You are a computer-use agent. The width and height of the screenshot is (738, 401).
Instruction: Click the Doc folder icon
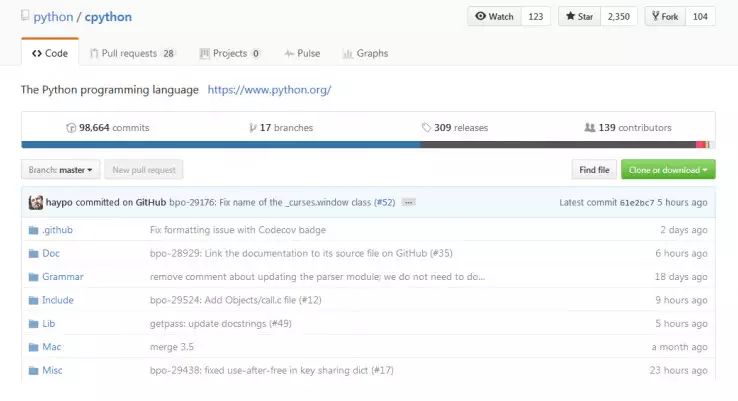point(33,254)
